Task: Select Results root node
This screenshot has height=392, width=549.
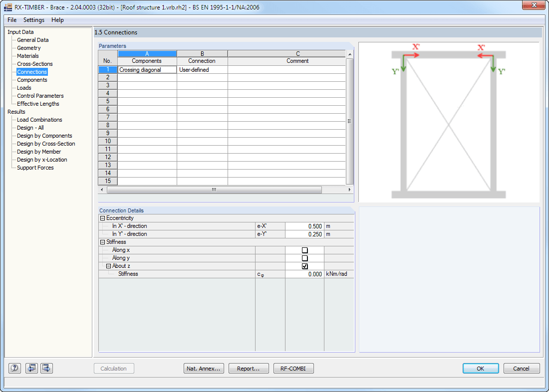Action: pyautogui.click(x=16, y=112)
